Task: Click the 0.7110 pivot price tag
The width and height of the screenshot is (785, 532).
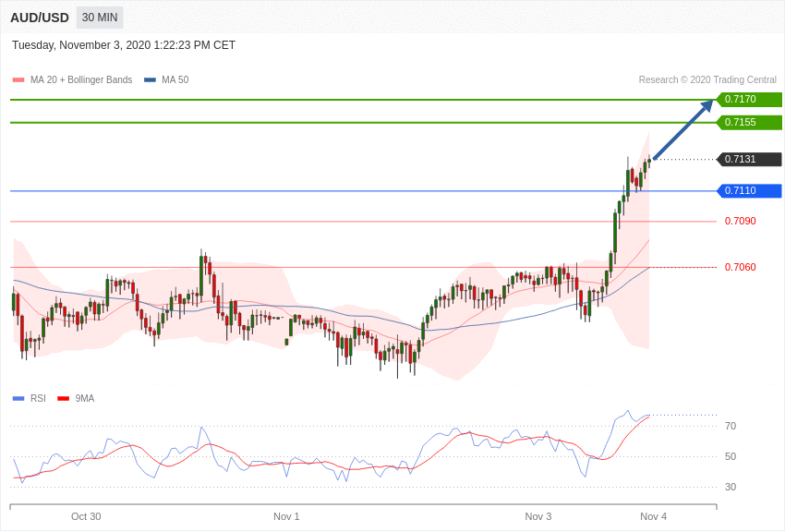Action: [x=749, y=190]
